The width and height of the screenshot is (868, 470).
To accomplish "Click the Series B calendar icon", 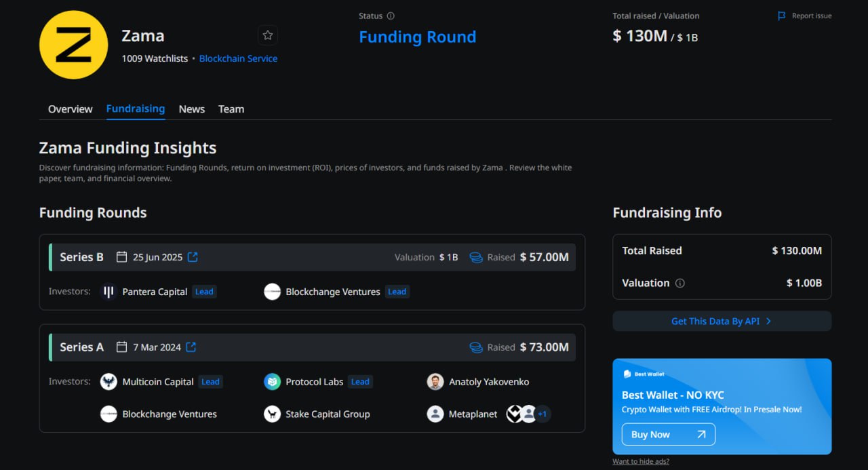I will [122, 257].
